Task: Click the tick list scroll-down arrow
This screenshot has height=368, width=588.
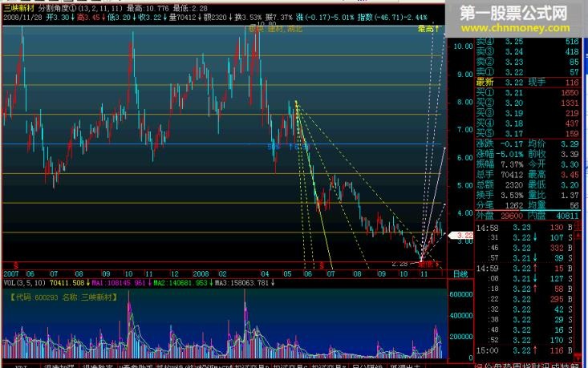Action: point(578,356)
